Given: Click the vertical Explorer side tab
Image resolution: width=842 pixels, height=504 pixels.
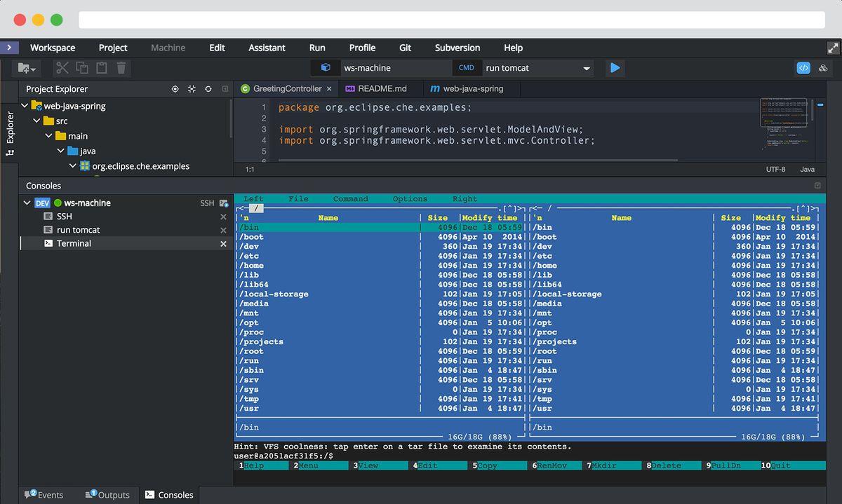Looking at the screenshot, I should click(10, 132).
